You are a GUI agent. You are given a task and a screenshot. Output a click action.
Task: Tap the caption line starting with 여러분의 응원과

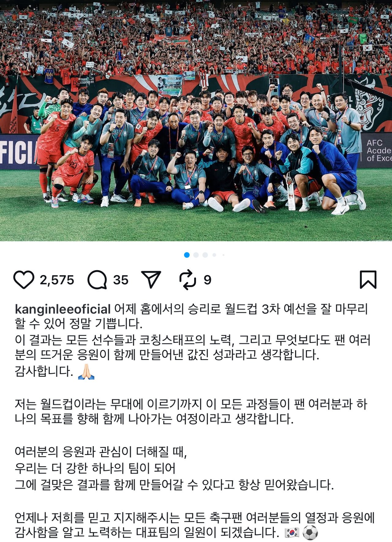(x=101, y=452)
